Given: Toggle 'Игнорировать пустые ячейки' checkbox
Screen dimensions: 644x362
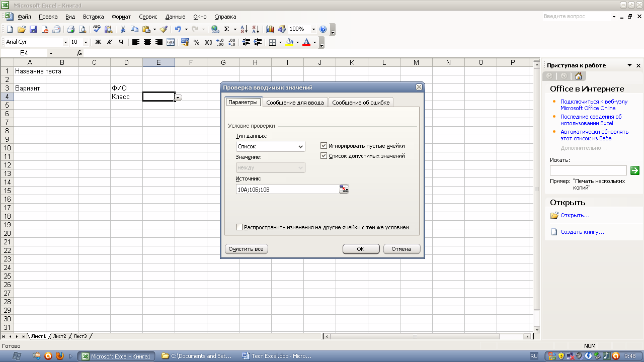Looking at the screenshot, I should click(324, 146).
